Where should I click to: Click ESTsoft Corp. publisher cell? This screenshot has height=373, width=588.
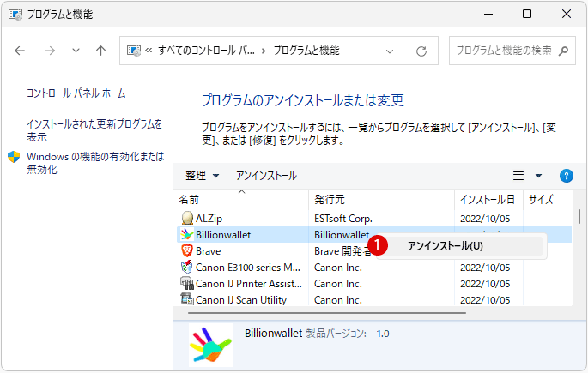[x=343, y=219]
